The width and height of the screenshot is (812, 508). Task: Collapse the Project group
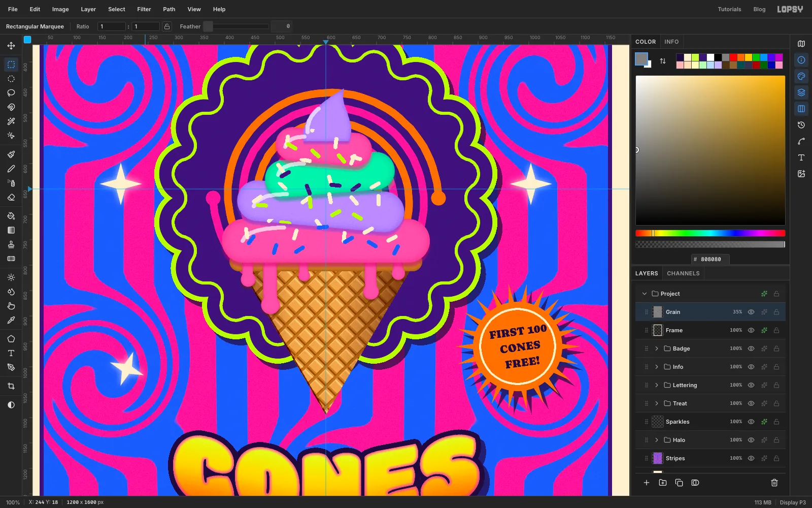645,294
